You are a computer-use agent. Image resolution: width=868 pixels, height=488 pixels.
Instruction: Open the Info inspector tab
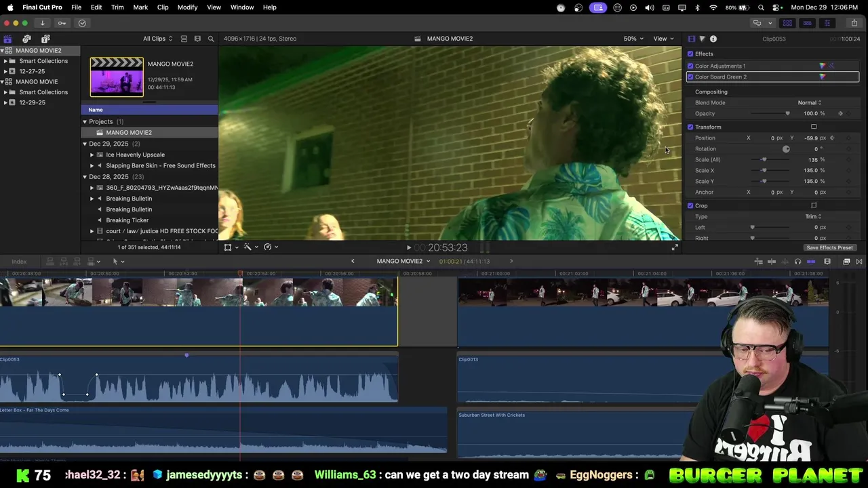(x=713, y=39)
